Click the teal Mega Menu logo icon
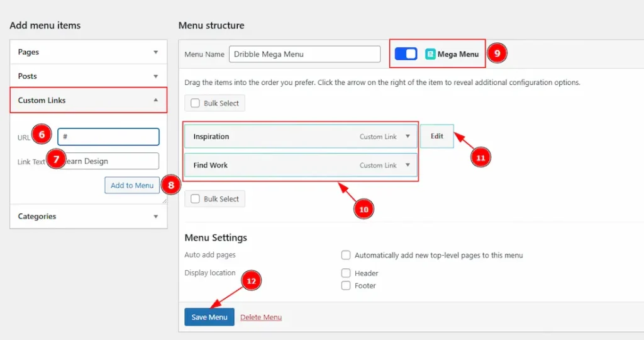The height and width of the screenshot is (340, 644). (430, 54)
